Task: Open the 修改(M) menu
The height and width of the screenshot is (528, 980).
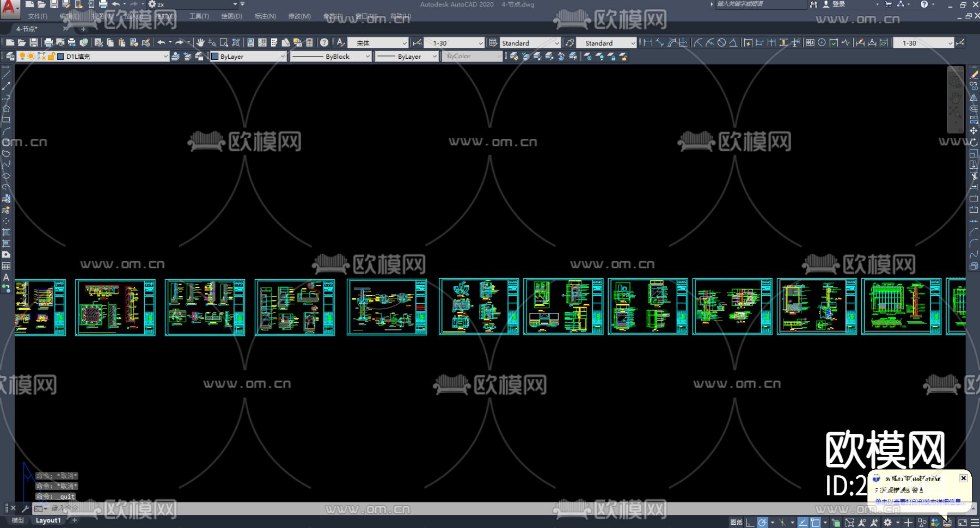Action: click(x=299, y=16)
